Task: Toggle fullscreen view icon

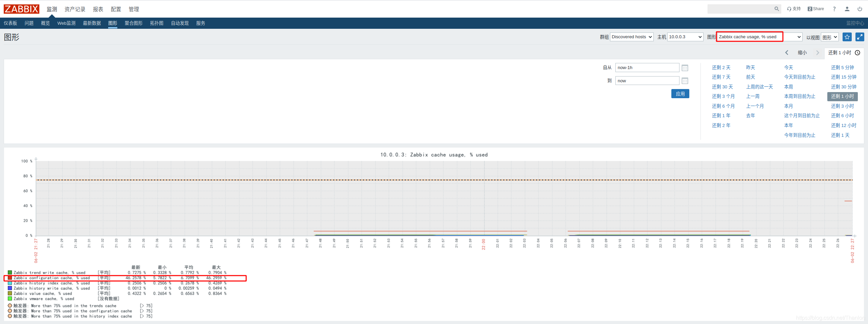Action: (860, 37)
